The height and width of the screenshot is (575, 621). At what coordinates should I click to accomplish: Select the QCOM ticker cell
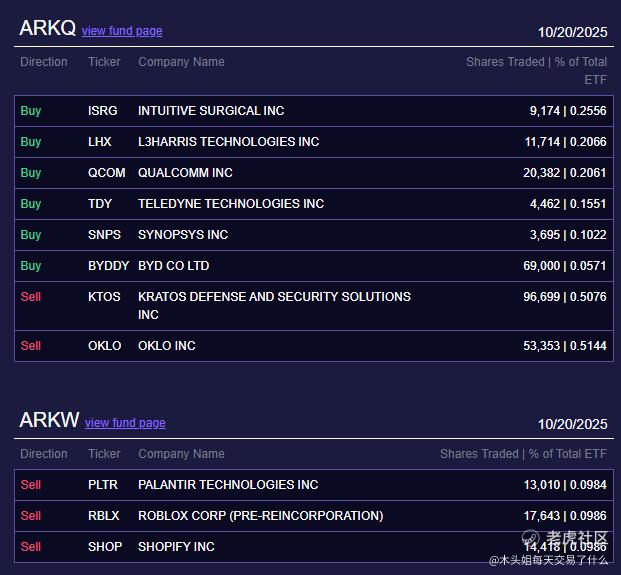click(x=107, y=173)
